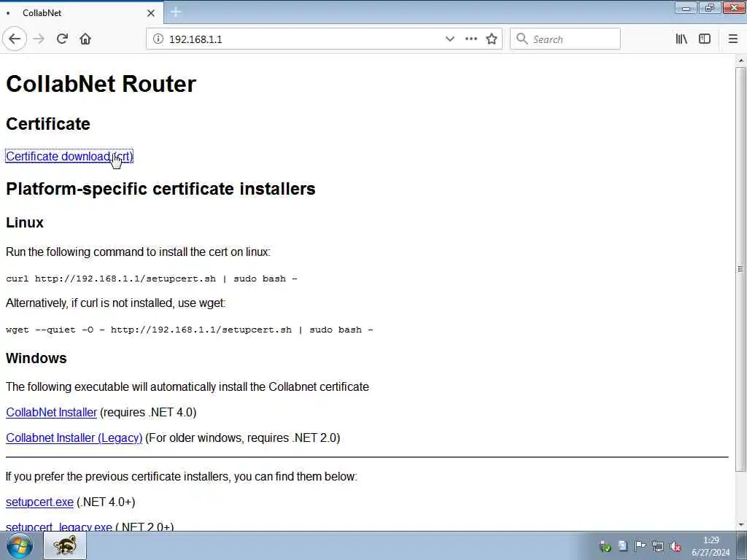Toggle the sidebar view
Screen dimensions: 747x560
[705, 39]
